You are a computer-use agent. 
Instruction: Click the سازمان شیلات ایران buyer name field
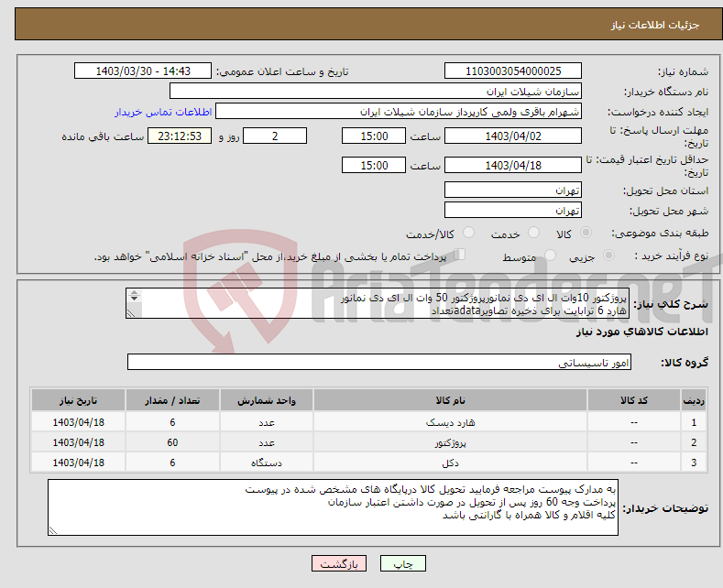tap(376, 92)
